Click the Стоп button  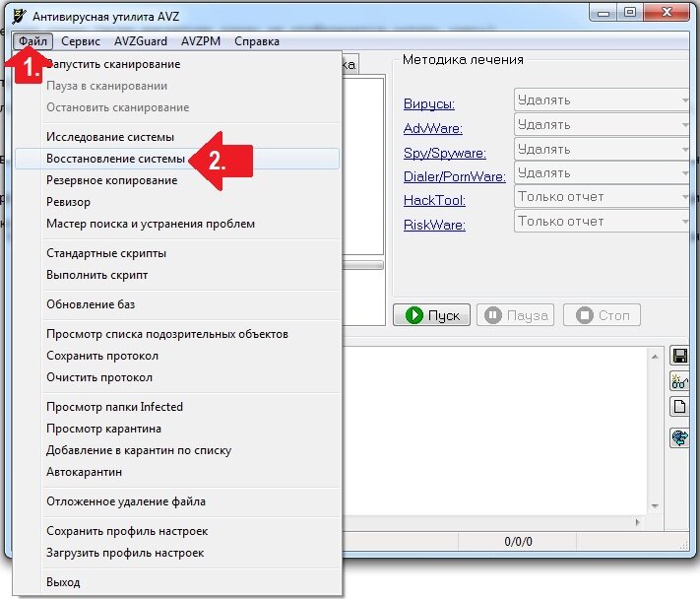(x=602, y=315)
